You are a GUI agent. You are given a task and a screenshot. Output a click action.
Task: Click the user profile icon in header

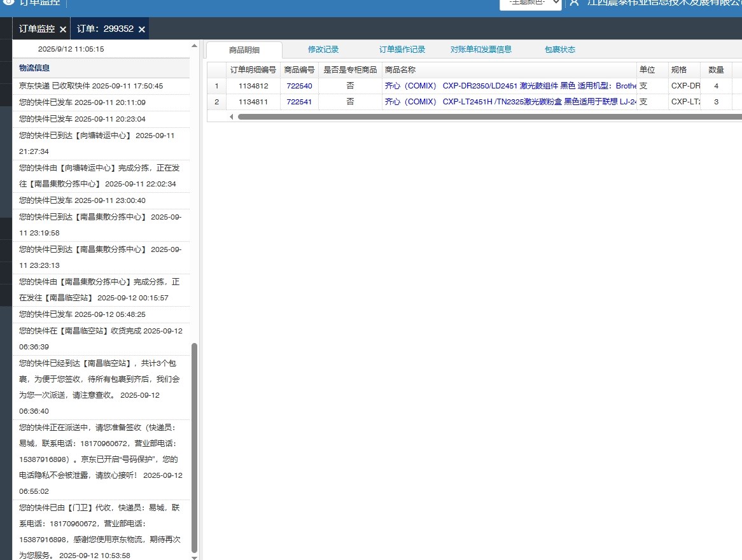point(574,3)
